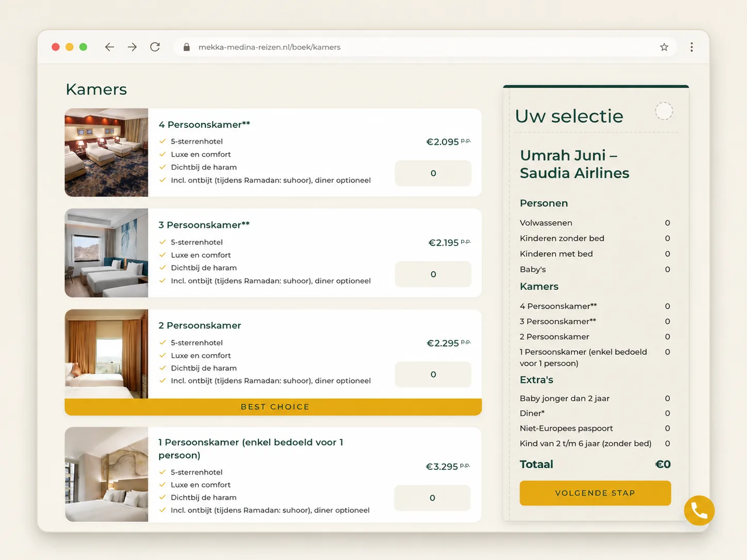Click the Kinderen zonder bed row
747x560 pixels.
595,238
